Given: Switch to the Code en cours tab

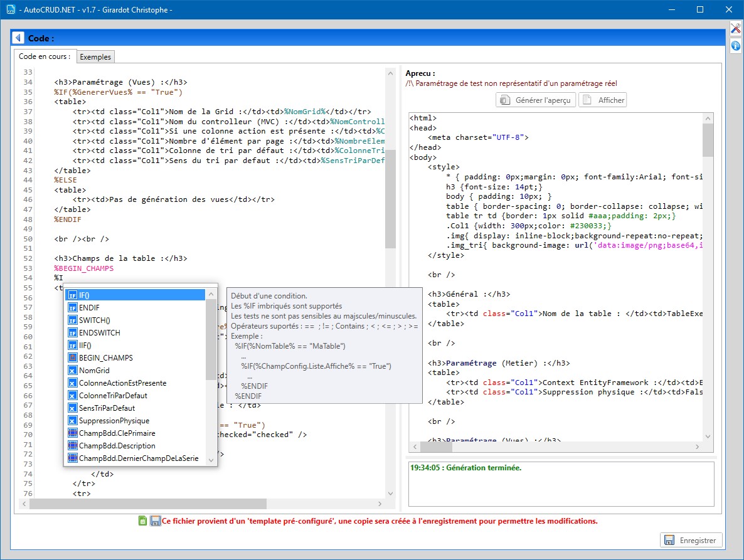Looking at the screenshot, I should click(x=45, y=56).
